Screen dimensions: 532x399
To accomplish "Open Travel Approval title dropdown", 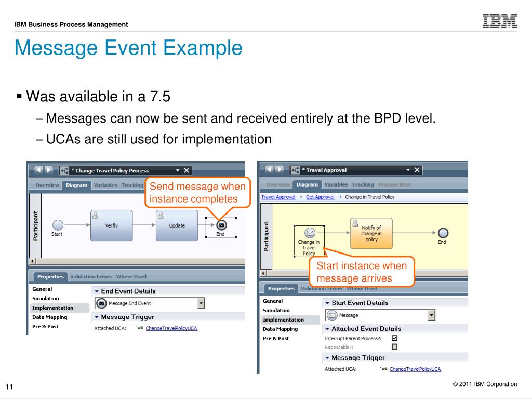I will point(408,170).
